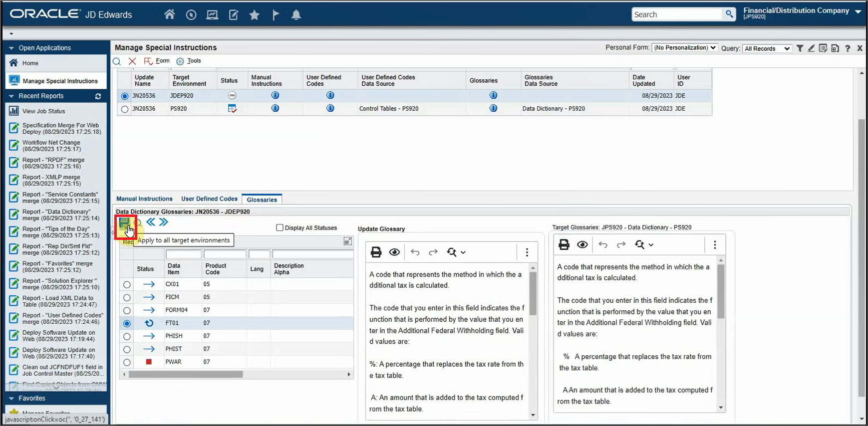Expand the Financial/Distribution Company user menu
Viewport: 868px width, 426px height.
tap(858, 11)
